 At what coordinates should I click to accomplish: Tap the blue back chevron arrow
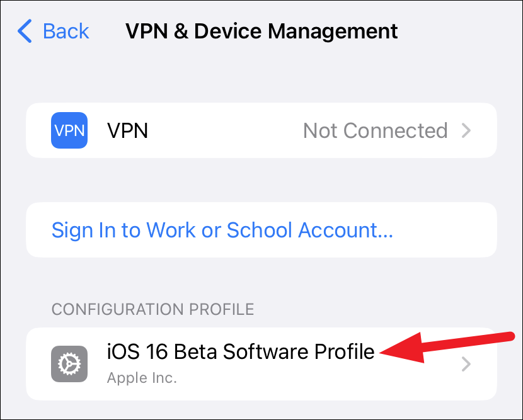tap(25, 31)
